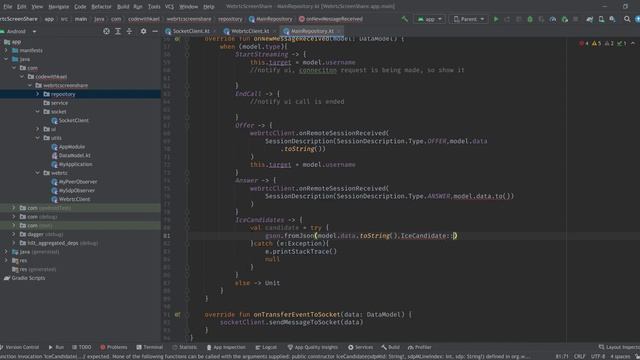Image resolution: width=640 pixels, height=360 pixels.
Task: Open MyPeerObserver file in project tree
Action: (74, 182)
